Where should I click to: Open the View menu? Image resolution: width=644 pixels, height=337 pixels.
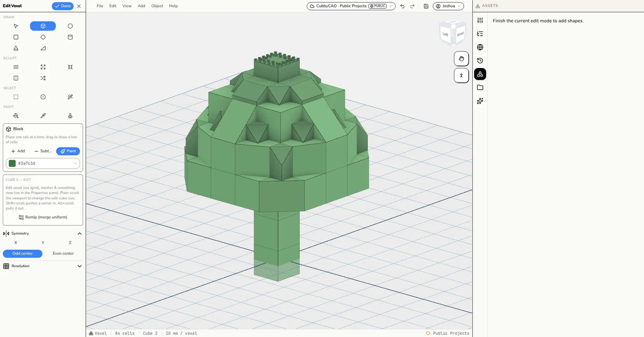point(127,6)
